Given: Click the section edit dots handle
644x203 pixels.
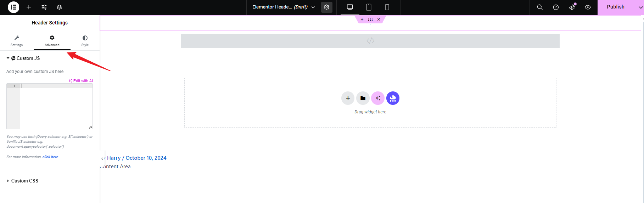Looking at the screenshot, I should coord(370,19).
